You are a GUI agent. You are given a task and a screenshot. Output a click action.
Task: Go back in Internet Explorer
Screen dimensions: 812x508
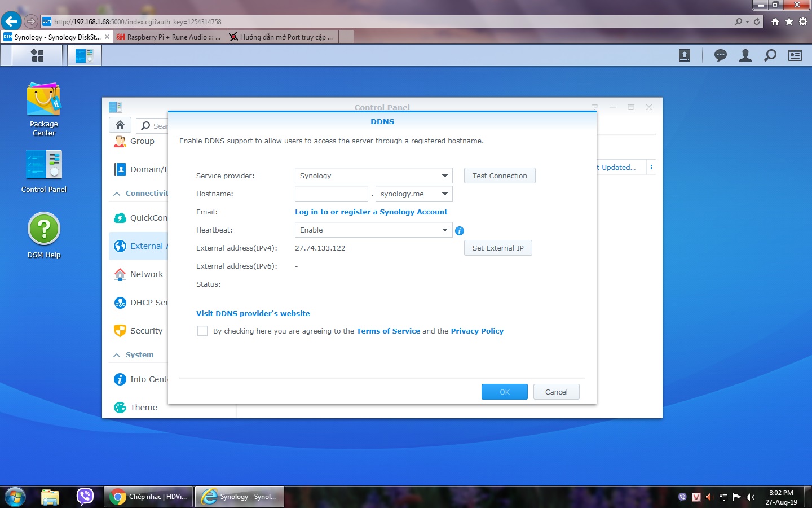tap(11, 21)
